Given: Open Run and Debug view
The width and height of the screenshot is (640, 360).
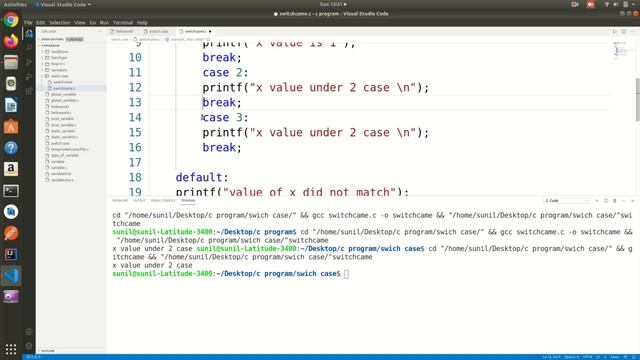Looking at the screenshot, I should [29, 77].
